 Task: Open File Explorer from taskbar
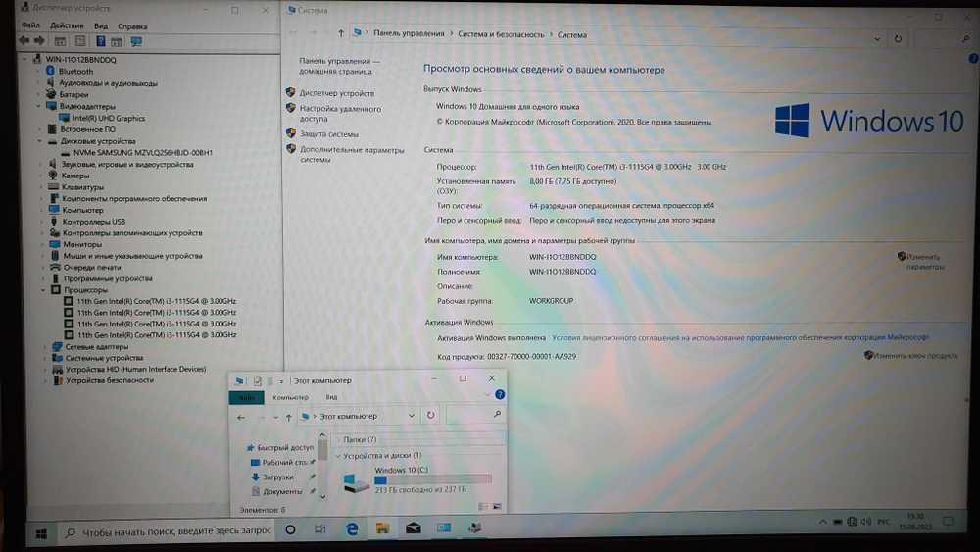[x=382, y=528]
